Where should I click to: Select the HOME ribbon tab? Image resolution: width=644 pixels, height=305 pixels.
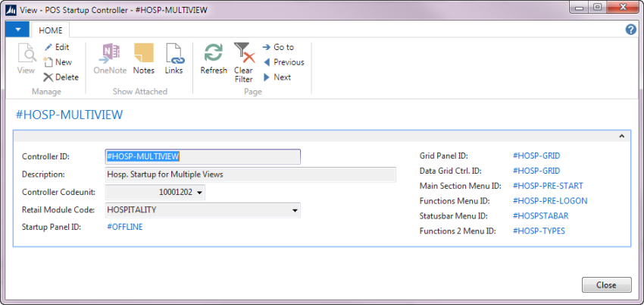click(51, 30)
